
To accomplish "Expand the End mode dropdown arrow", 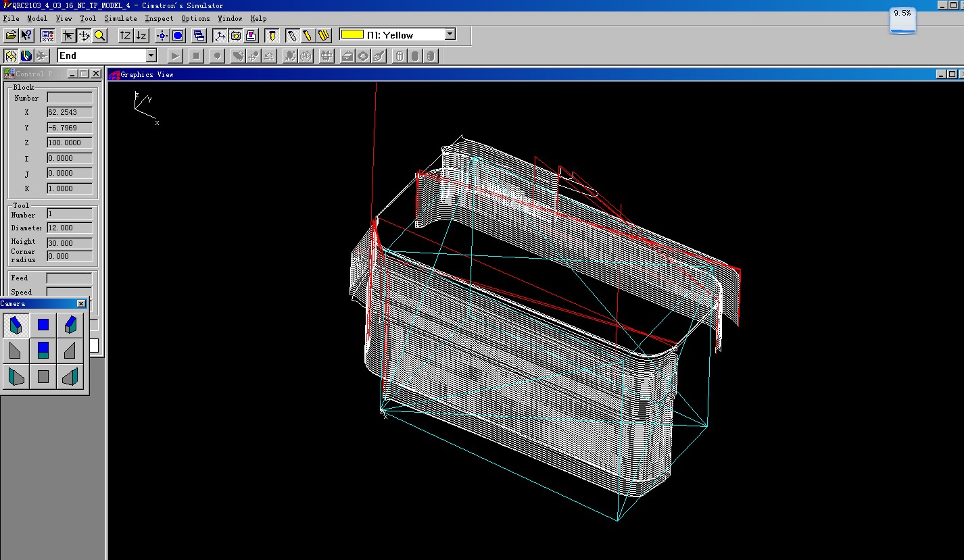I will pos(151,55).
